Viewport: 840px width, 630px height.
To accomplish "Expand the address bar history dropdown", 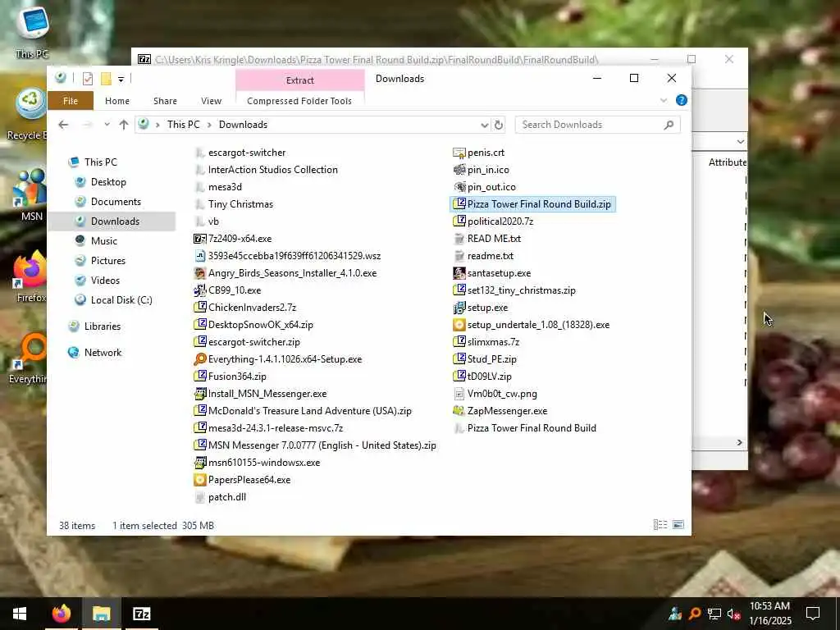I will tap(484, 125).
